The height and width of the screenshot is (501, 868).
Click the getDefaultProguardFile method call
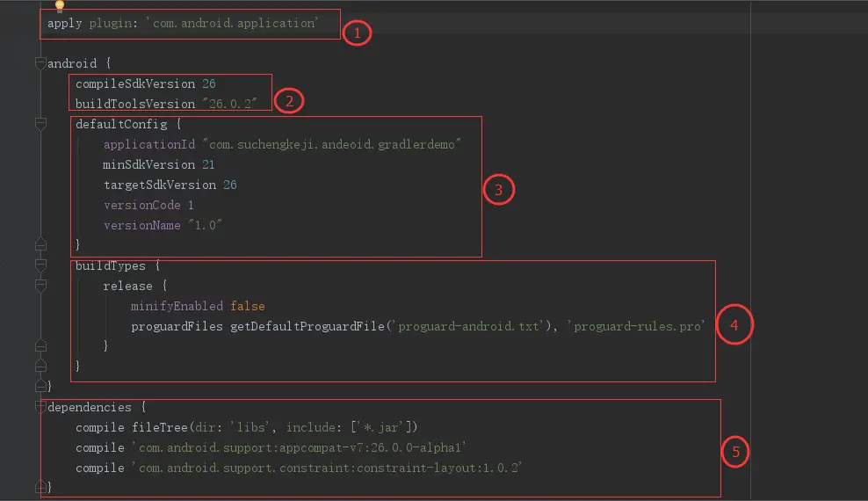click(x=307, y=327)
